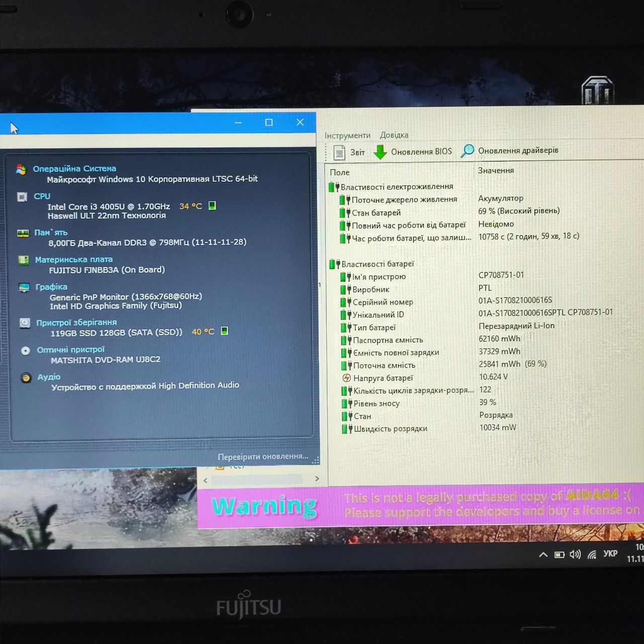Click the Напруга батареї lightning icon
Screen dimensions: 644x644
click(346, 378)
